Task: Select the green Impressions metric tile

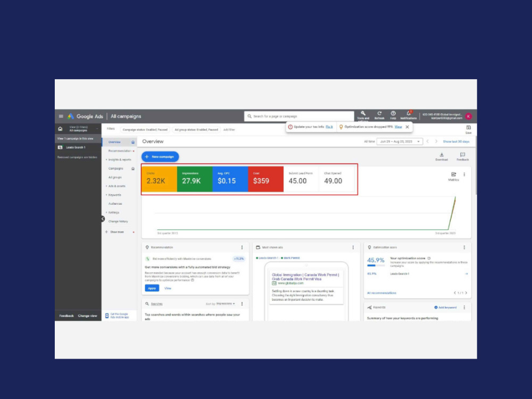Action: click(x=195, y=179)
